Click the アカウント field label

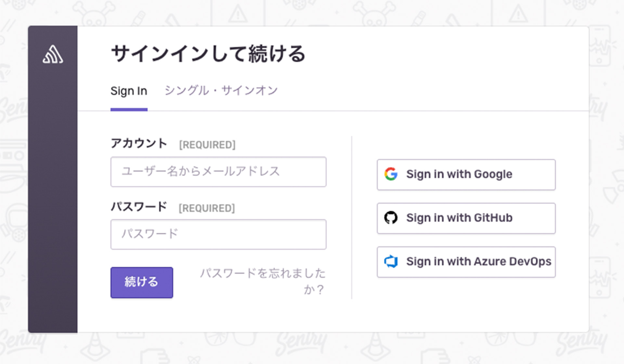(139, 143)
